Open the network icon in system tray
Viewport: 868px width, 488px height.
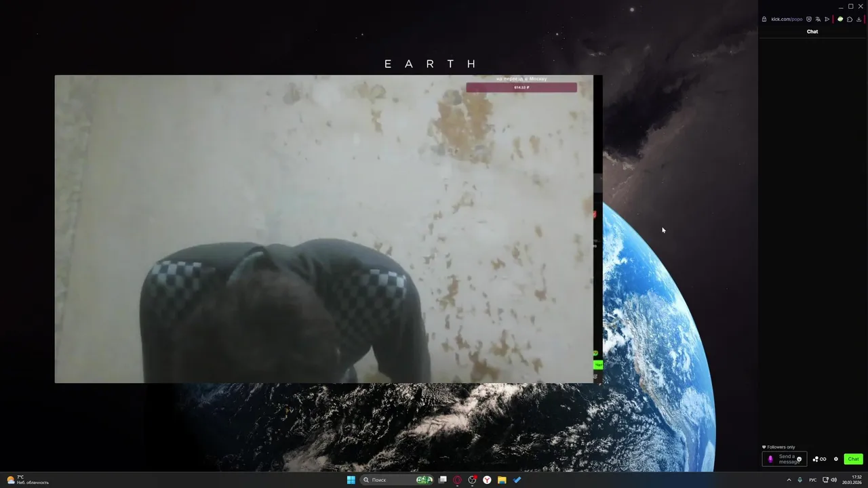point(825,480)
